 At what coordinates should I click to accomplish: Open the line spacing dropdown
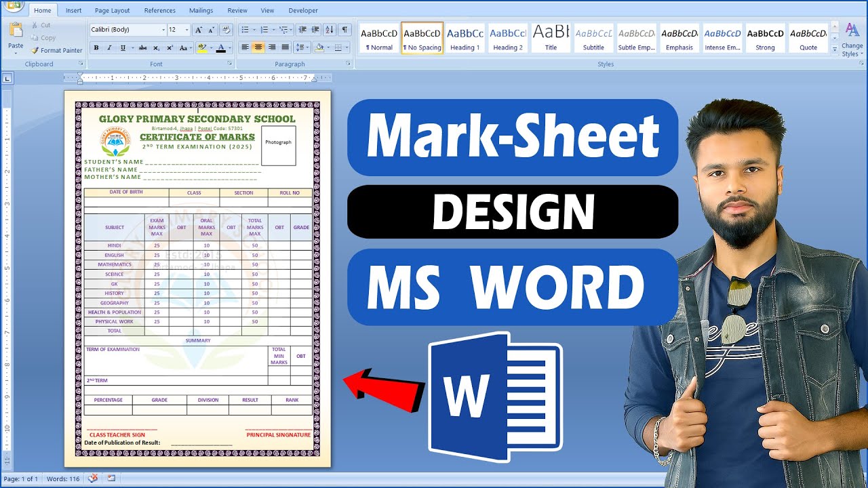click(302, 47)
